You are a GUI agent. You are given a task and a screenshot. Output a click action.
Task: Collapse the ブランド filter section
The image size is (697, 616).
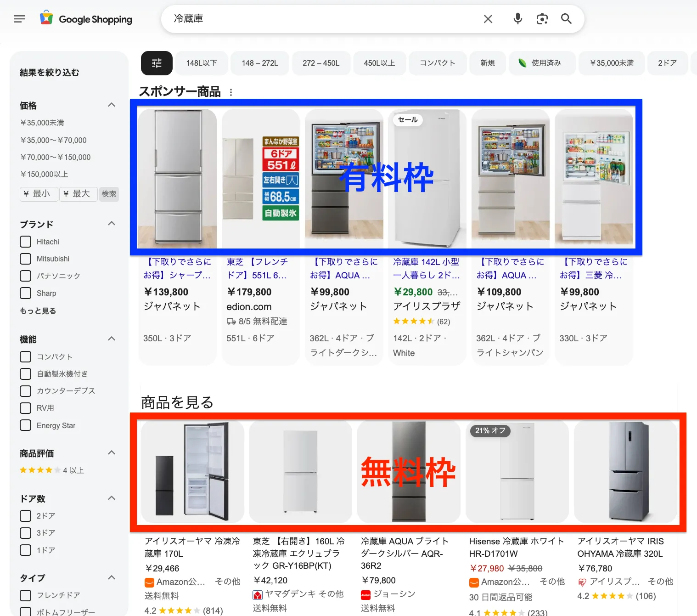pyautogui.click(x=112, y=224)
